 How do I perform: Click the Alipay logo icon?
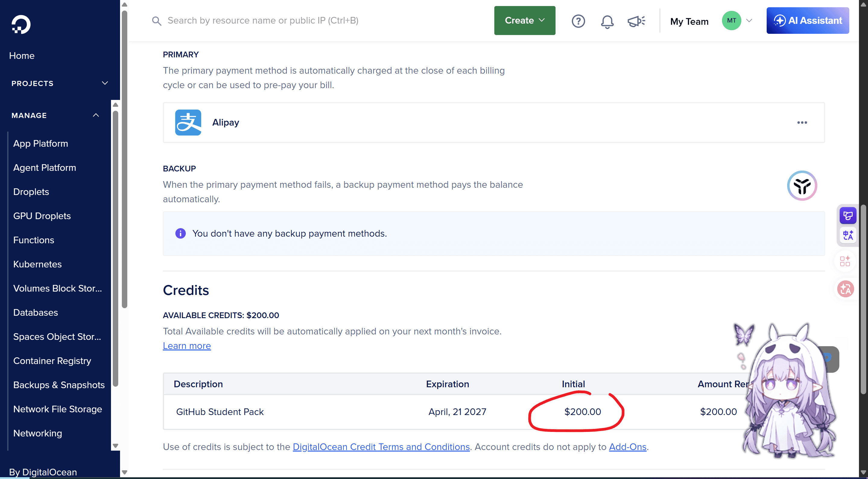[188, 123]
